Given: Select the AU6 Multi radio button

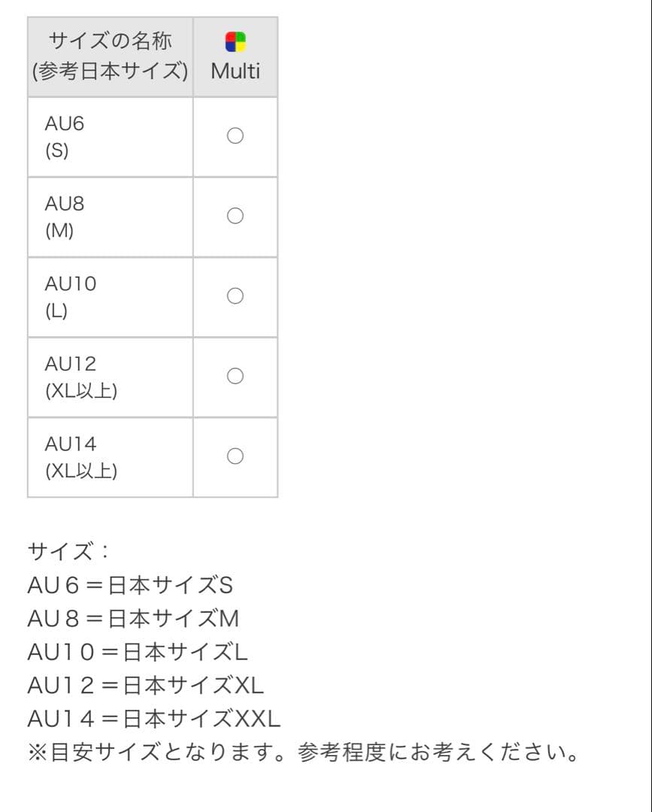Looking at the screenshot, I should point(235,136).
